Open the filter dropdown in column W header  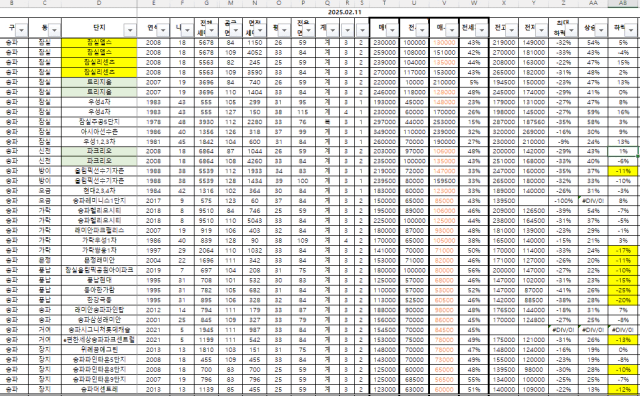click(x=482, y=30)
